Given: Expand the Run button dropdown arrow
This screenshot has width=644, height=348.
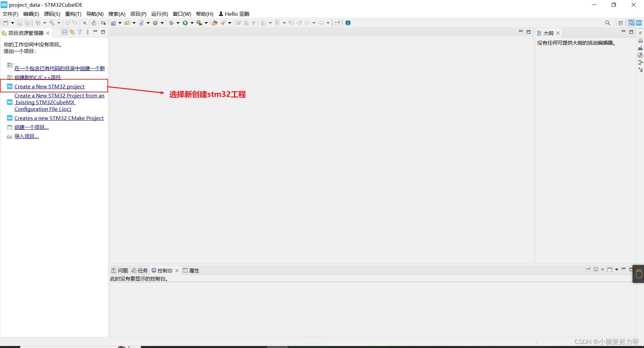Looking at the screenshot, I should point(192,23).
